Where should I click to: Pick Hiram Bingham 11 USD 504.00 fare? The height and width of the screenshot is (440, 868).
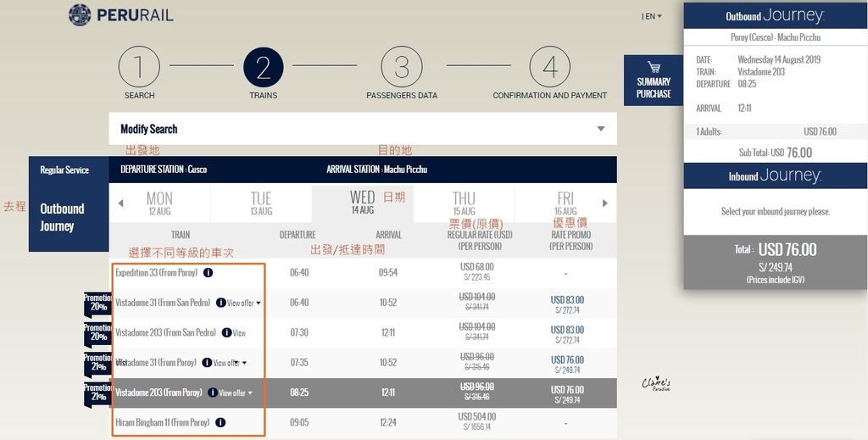(x=475, y=421)
